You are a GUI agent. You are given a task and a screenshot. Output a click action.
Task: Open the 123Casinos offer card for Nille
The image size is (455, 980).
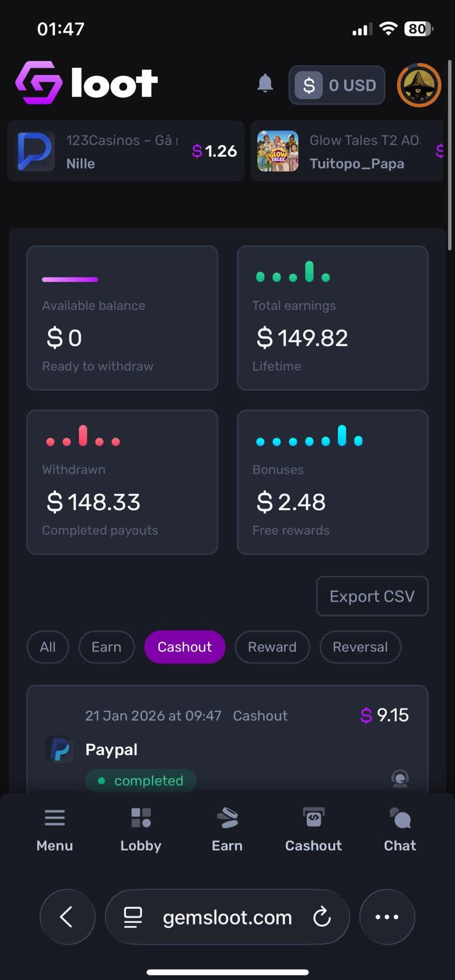[124, 151]
